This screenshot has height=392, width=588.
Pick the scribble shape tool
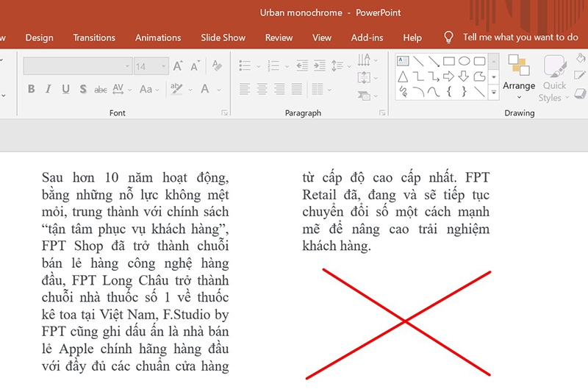(403, 91)
